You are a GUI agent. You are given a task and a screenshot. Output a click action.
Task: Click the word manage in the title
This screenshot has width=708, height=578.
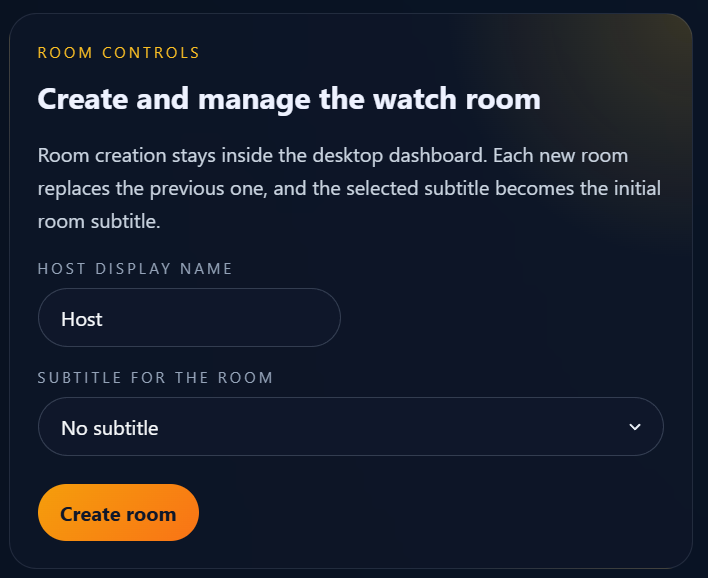pyautogui.click(x=254, y=100)
